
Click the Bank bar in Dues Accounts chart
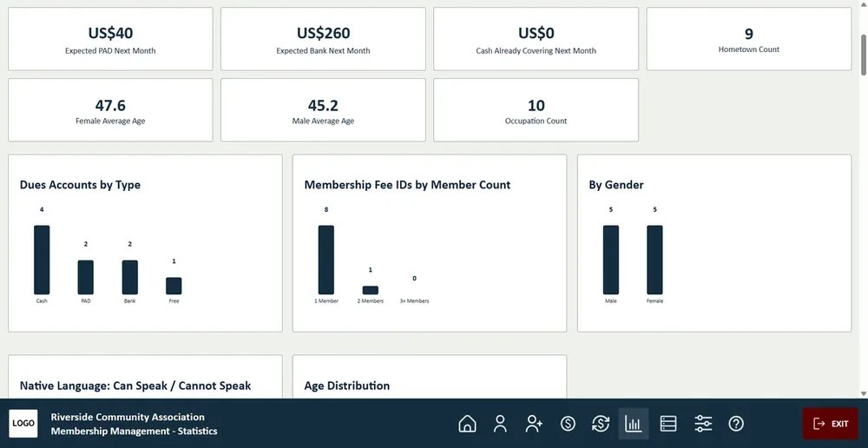coord(130,277)
